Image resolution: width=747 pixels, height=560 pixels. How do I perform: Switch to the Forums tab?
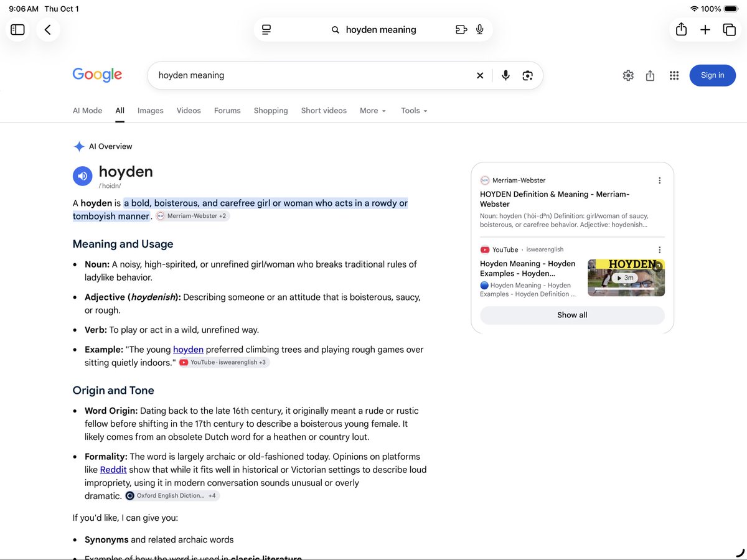coord(227,111)
